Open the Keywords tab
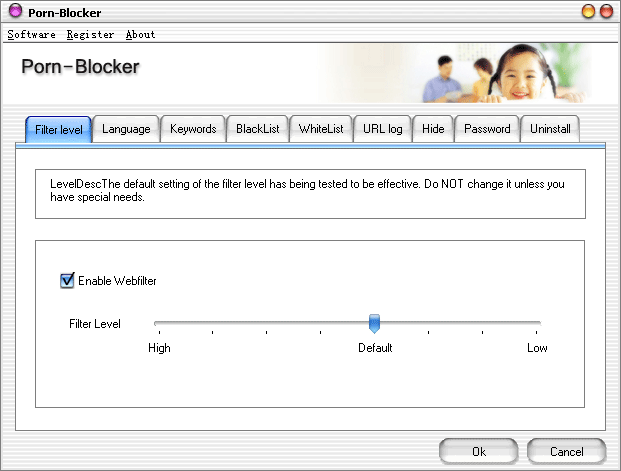The height and width of the screenshot is (471, 621). coord(193,129)
